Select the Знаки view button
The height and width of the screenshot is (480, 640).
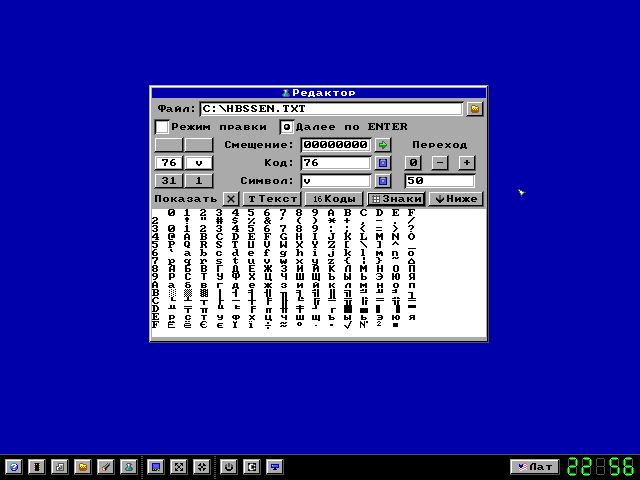click(396, 199)
